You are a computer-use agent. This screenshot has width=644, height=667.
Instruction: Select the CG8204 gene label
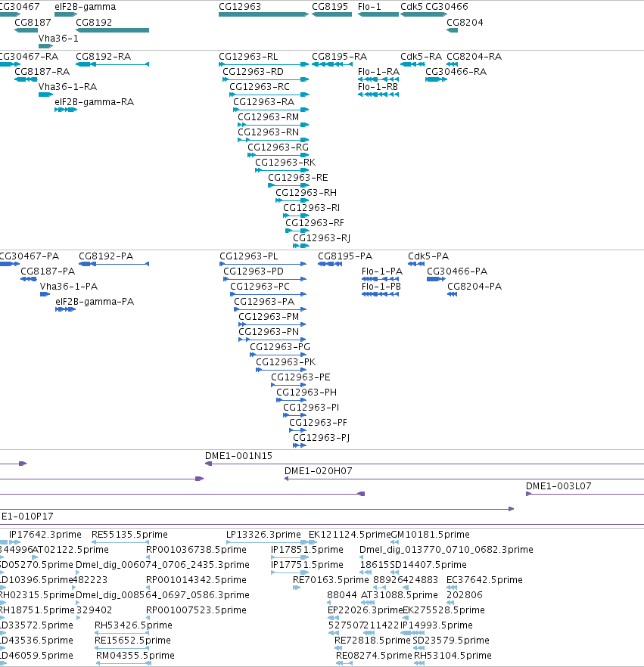point(465,23)
